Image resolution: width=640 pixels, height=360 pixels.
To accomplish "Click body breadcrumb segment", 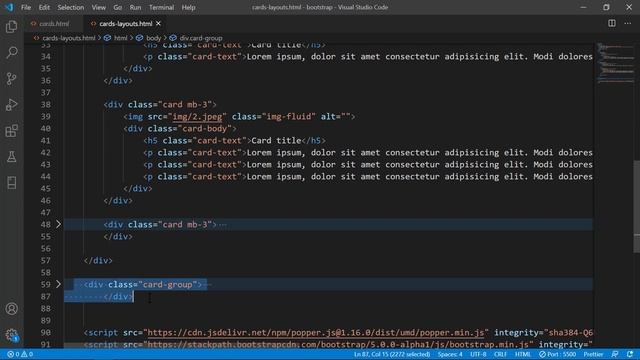I will [153, 38].
